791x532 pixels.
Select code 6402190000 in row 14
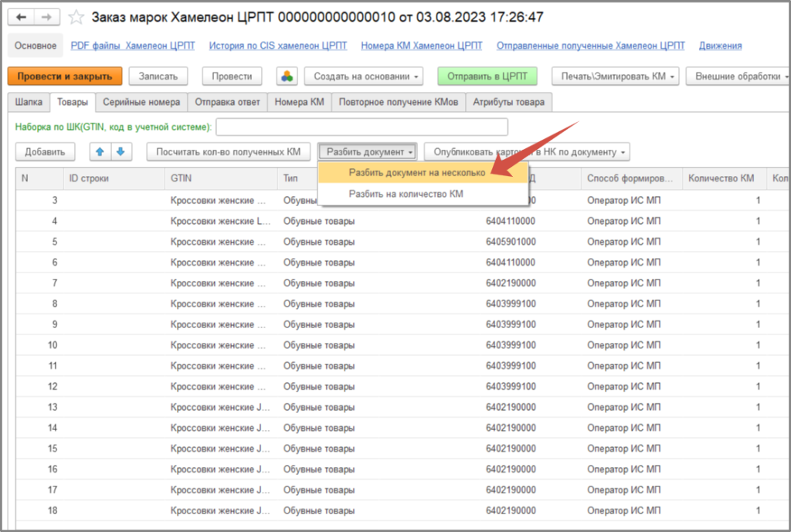pos(511,428)
